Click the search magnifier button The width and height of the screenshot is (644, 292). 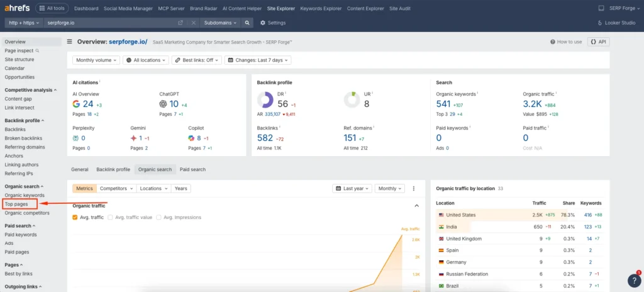[248, 23]
